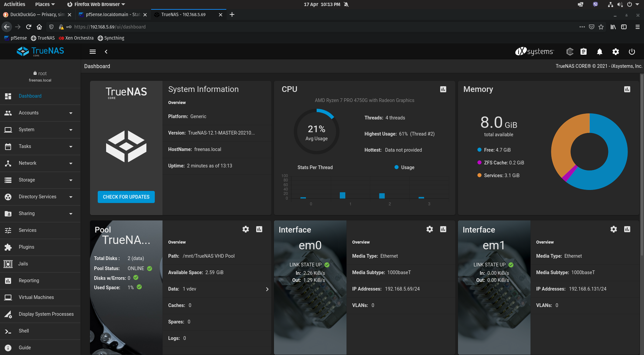Open the top bar settings gear
This screenshot has width=644, height=355.
615,52
